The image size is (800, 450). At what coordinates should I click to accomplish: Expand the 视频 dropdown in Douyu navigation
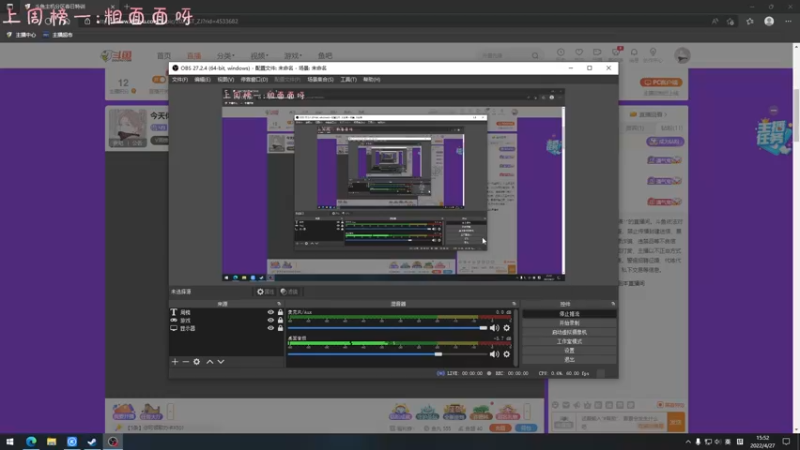tap(259, 56)
